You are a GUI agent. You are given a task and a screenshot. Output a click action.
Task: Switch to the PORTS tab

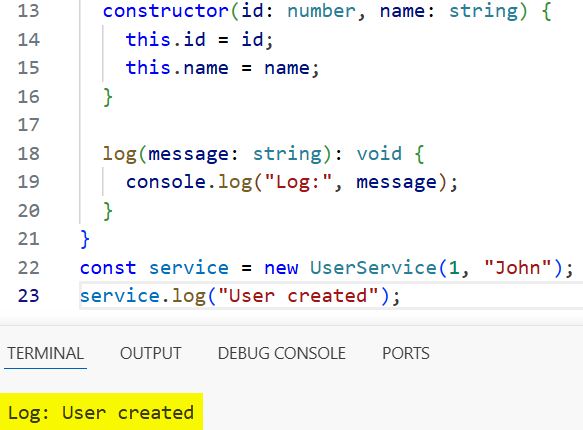[x=406, y=353]
